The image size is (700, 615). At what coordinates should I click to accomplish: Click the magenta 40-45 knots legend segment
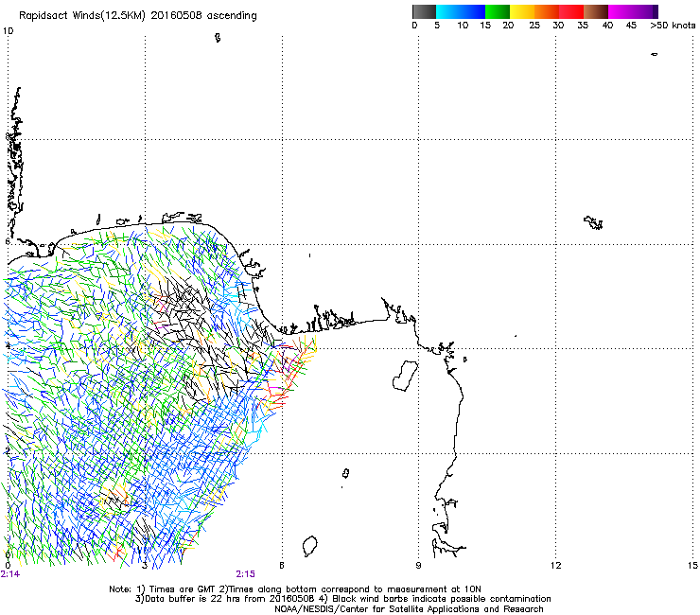coord(621,11)
